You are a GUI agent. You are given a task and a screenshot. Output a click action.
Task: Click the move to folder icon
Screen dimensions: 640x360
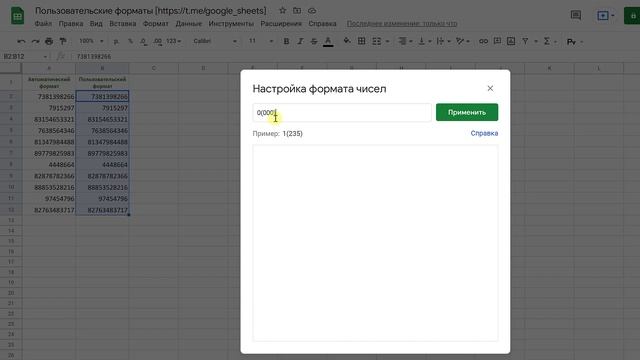pos(297,11)
